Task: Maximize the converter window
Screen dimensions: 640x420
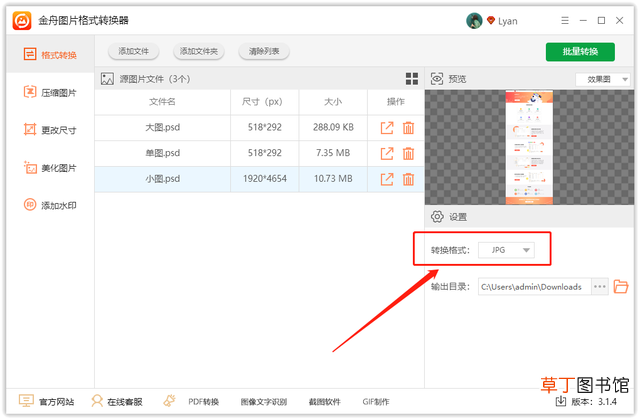Action: pyautogui.click(x=601, y=20)
